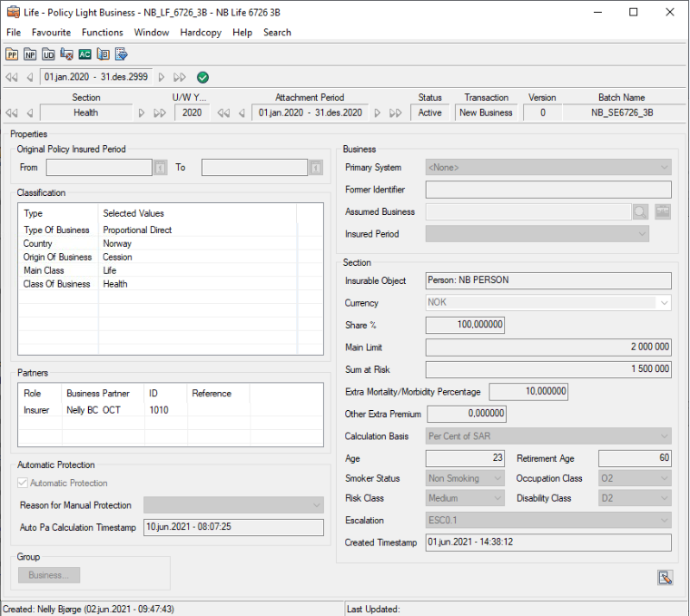Image resolution: width=690 pixels, height=616 pixels.
Task: Go to next Section using arrow
Action: tap(142, 113)
